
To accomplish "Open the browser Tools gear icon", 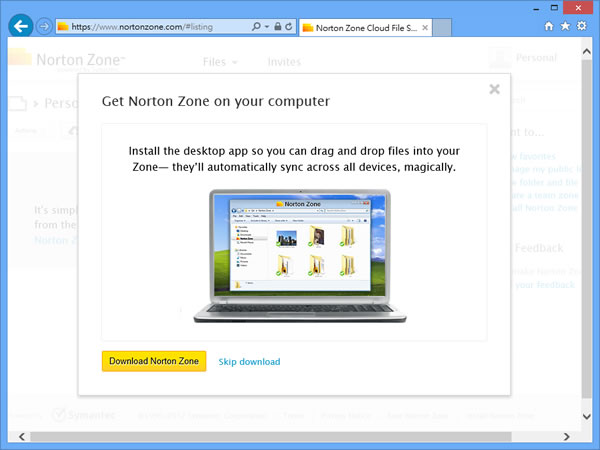I will 582,26.
